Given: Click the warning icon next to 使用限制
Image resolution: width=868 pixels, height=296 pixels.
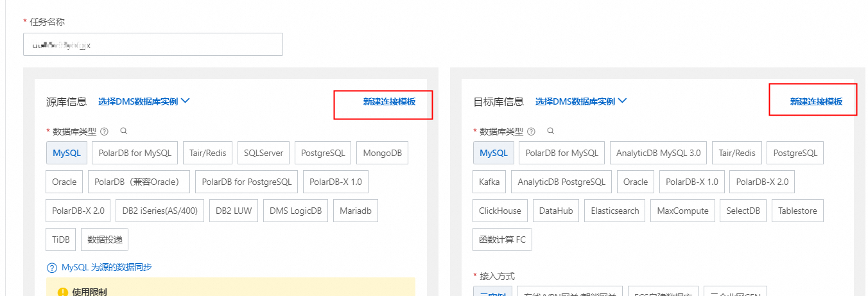Looking at the screenshot, I should click(62, 292).
